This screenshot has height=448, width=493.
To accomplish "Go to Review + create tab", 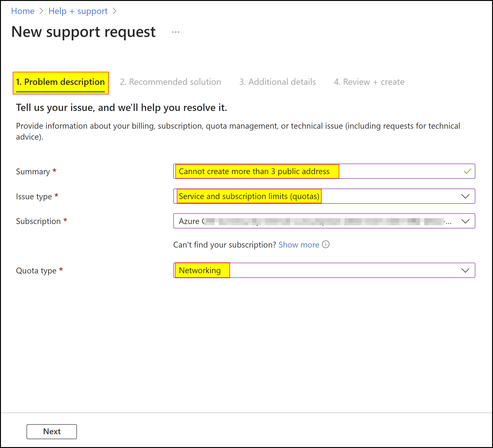I will coord(369,82).
